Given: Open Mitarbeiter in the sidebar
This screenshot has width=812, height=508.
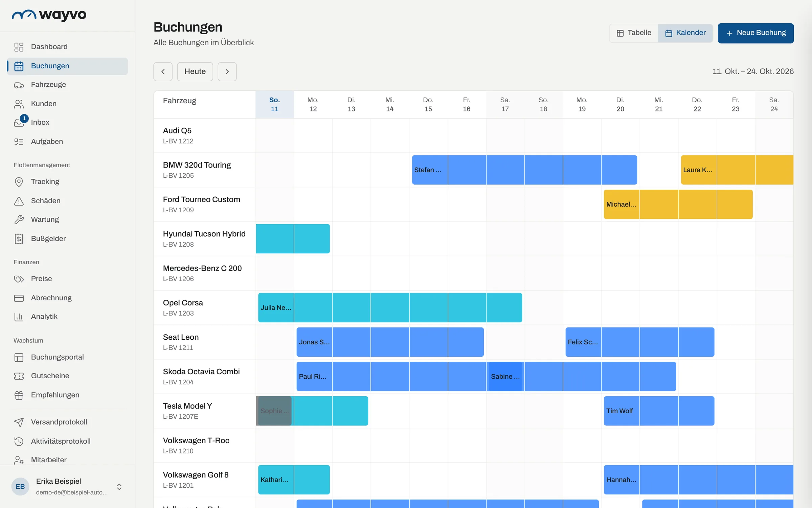Looking at the screenshot, I should point(67,460).
